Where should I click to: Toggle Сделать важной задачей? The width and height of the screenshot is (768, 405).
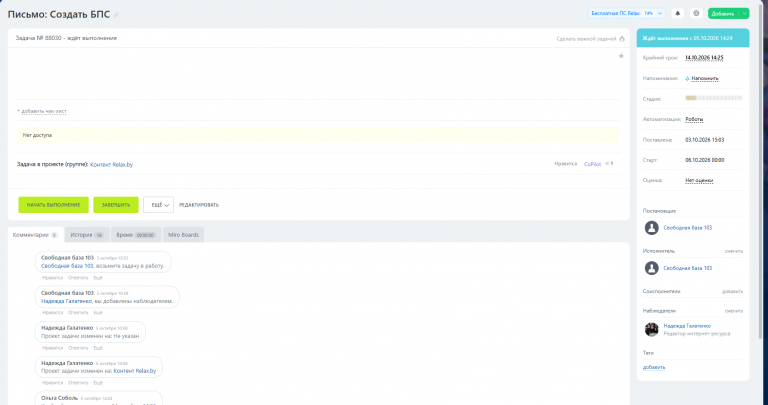click(x=586, y=39)
